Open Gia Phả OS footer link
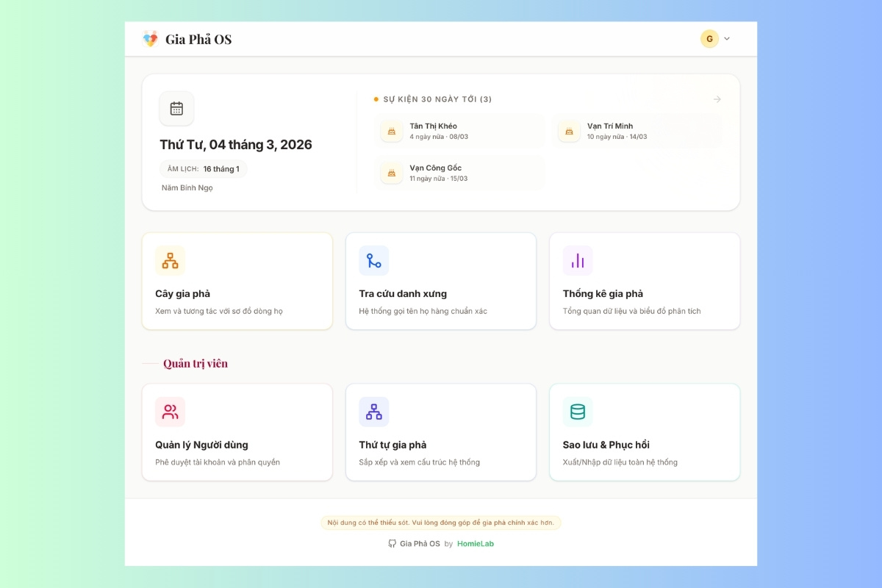Viewport: 882px width, 588px height. point(420,544)
